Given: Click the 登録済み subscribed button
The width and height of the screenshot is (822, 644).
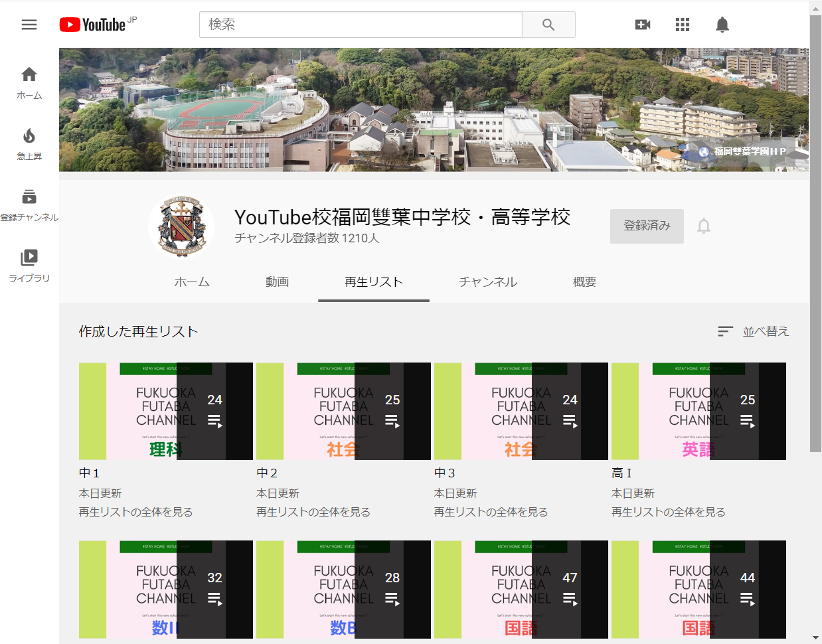Looking at the screenshot, I should click(647, 226).
